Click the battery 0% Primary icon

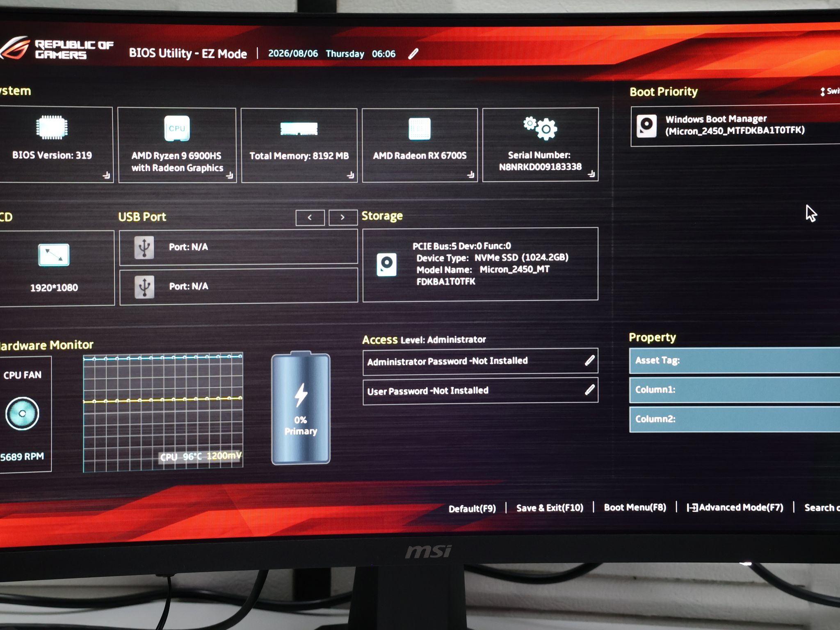301,408
